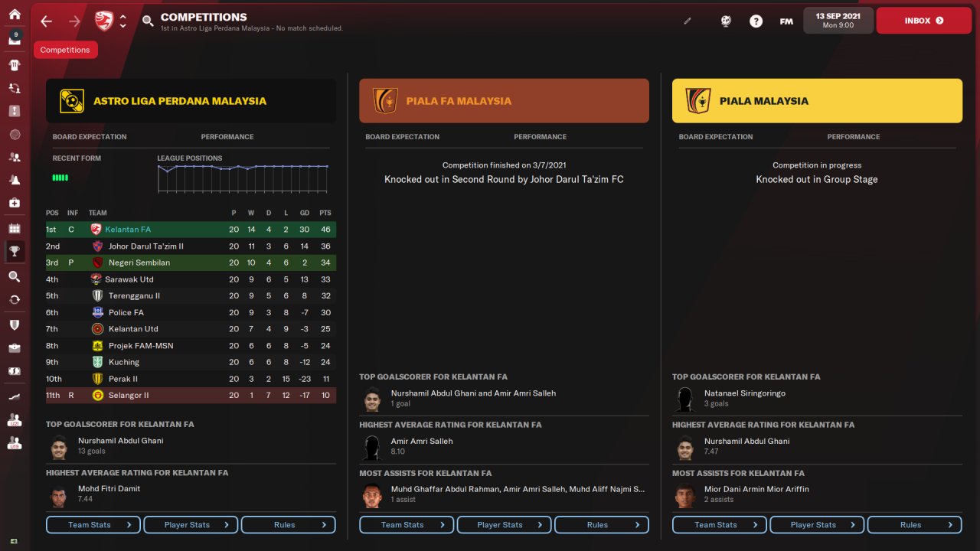Open the Piala FA Malaysia header
This screenshot has height=551, width=980.
pos(504,101)
